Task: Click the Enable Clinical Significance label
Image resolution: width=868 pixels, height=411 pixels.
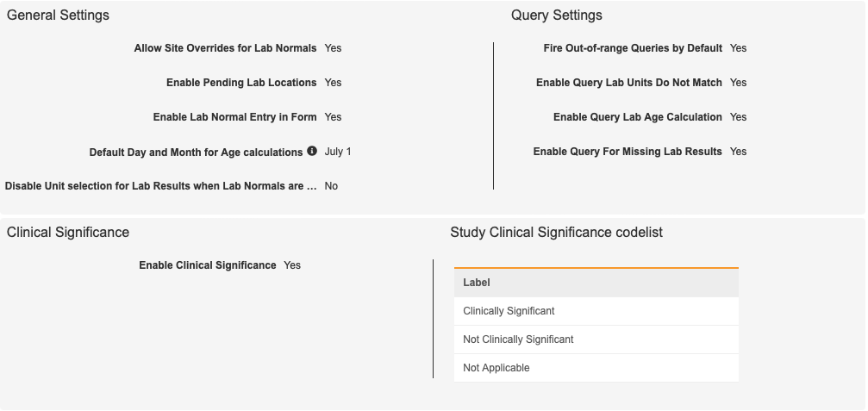Action: tap(207, 265)
